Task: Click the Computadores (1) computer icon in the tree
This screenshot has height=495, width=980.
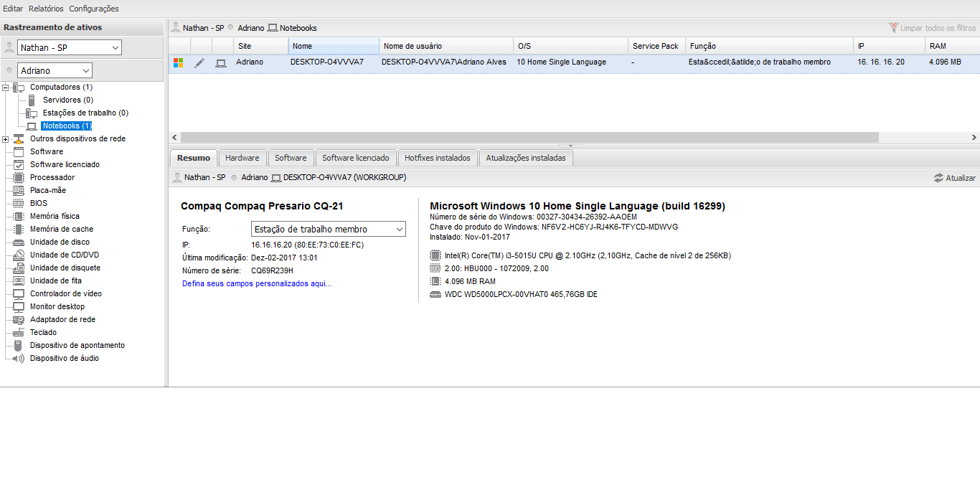Action: coord(19,87)
